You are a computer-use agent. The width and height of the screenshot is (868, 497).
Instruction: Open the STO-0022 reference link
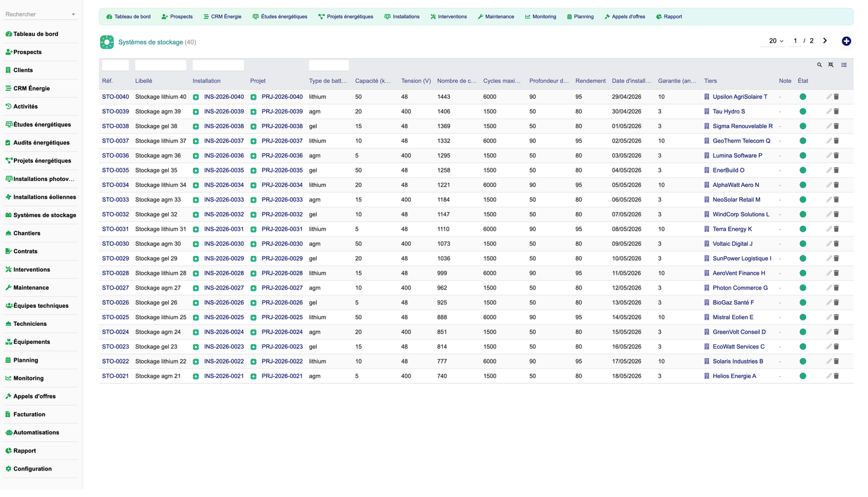(115, 361)
